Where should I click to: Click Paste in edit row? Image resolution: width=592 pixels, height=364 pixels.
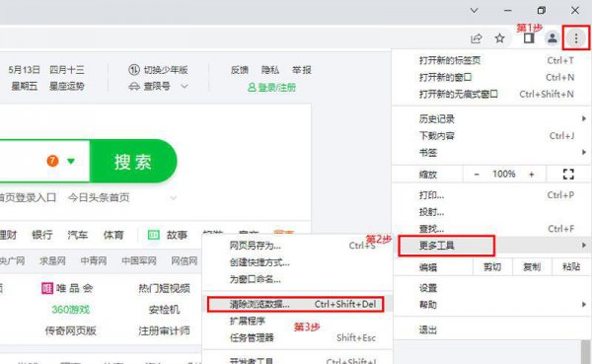coord(571,267)
